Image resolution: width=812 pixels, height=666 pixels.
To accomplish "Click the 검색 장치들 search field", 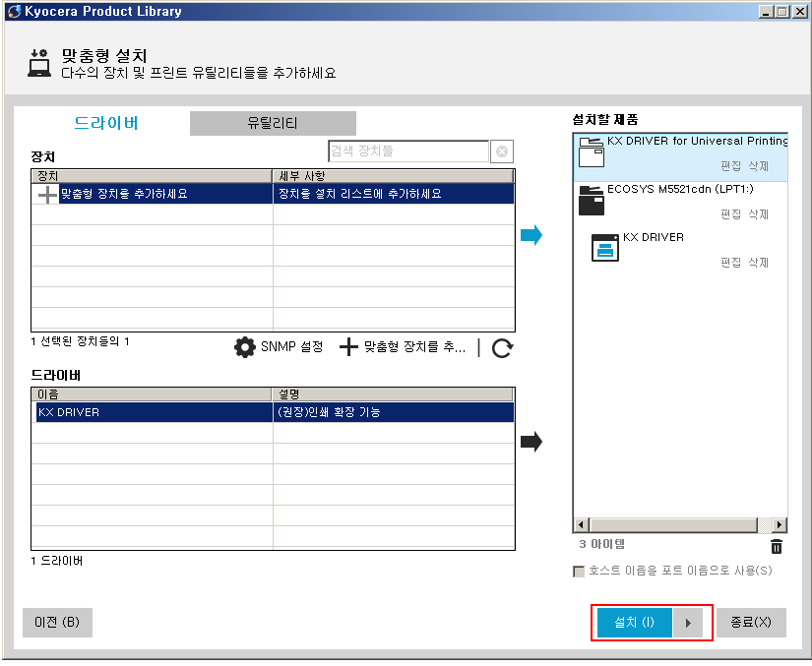I will coord(408,151).
